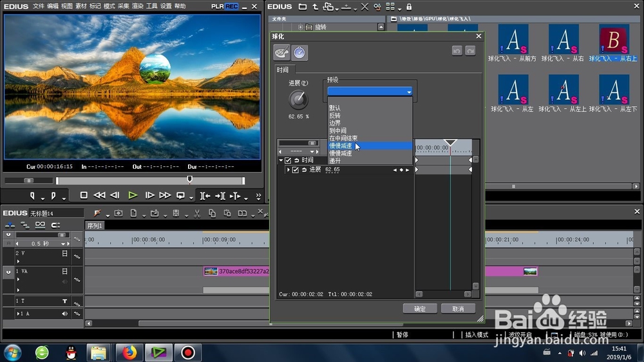
Task: Toggle the video icon on track 1 VA
Action: click(64, 271)
